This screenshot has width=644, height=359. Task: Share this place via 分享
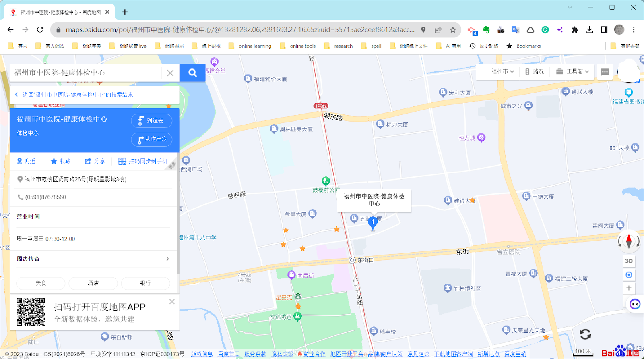(95, 161)
